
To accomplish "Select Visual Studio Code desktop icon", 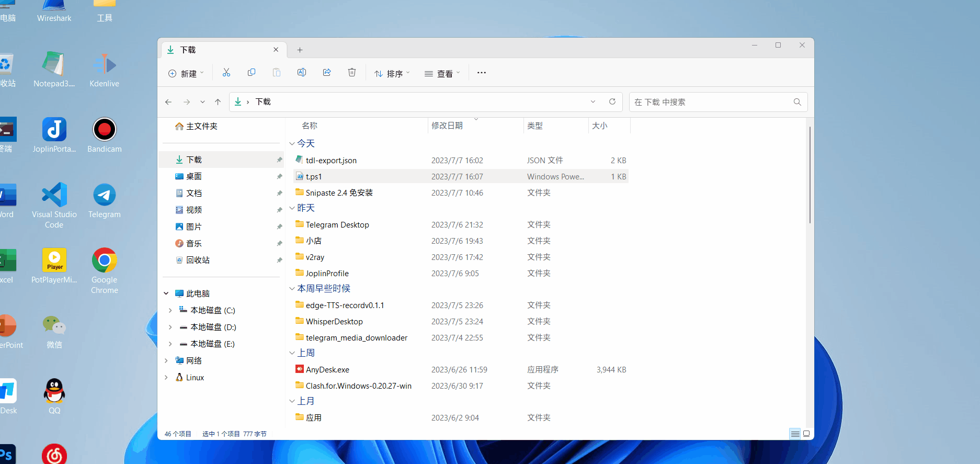I will (54, 205).
